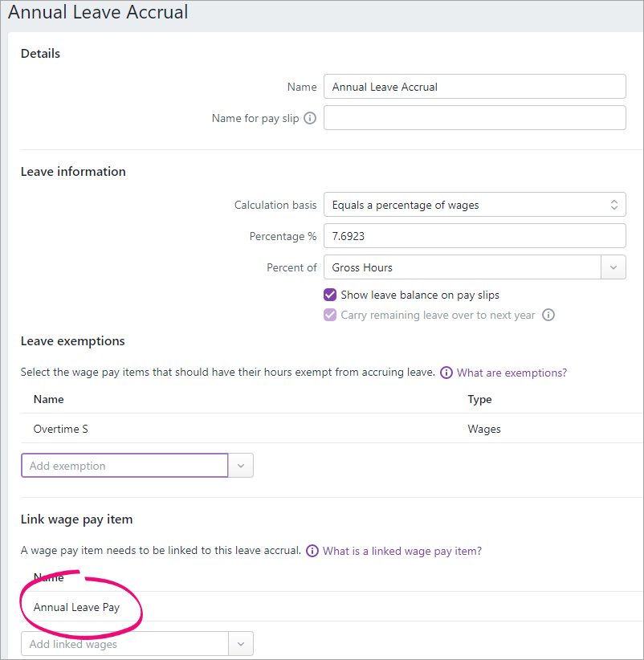Open the Add linked wages dropdown arrow
This screenshot has width=644, height=660.
[x=241, y=644]
